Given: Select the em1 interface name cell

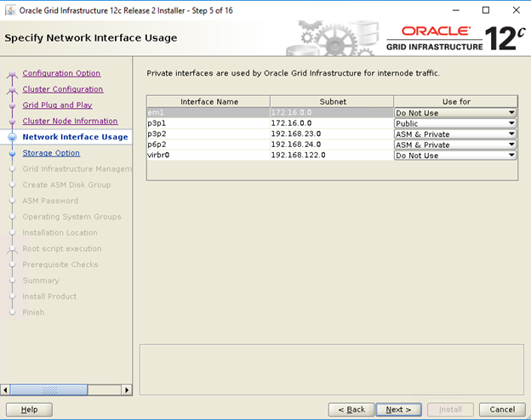Looking at the screenshot, I should 208,113.
